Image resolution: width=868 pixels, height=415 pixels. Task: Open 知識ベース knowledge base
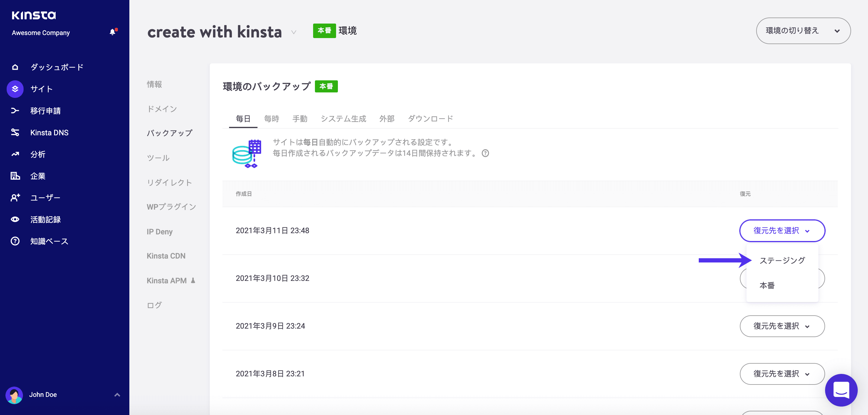(x=15, y=241)
